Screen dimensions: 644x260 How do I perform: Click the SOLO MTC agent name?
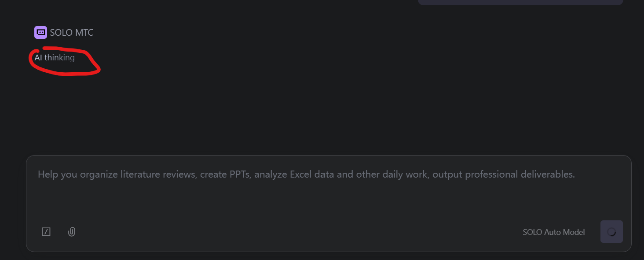click(72, 33)
